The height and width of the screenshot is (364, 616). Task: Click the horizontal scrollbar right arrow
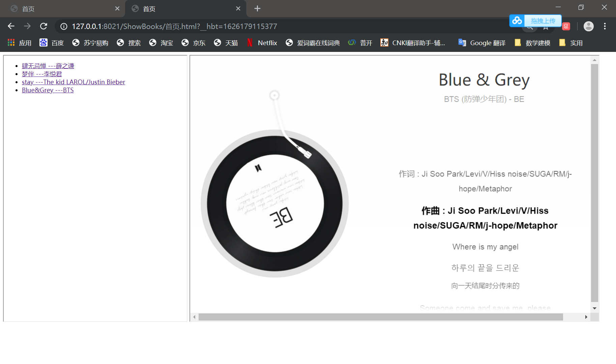[586, 317]
